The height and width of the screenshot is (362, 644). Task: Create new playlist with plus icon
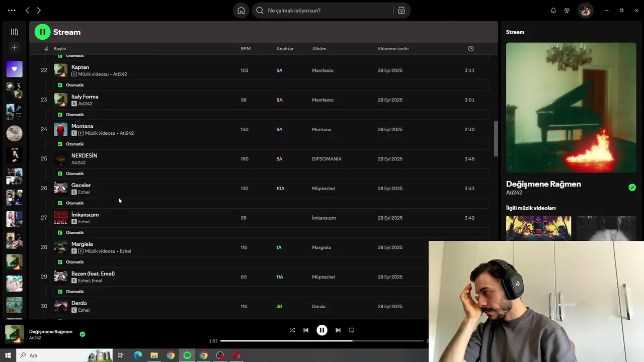point(14,47)
